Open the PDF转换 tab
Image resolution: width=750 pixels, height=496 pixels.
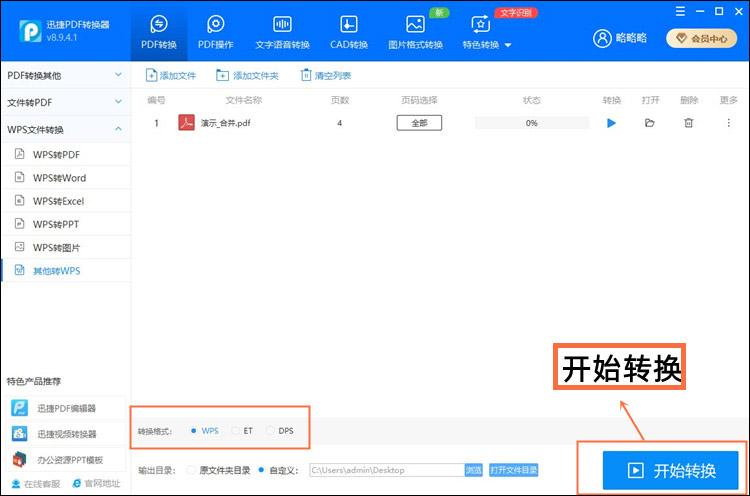click(159, 32)
